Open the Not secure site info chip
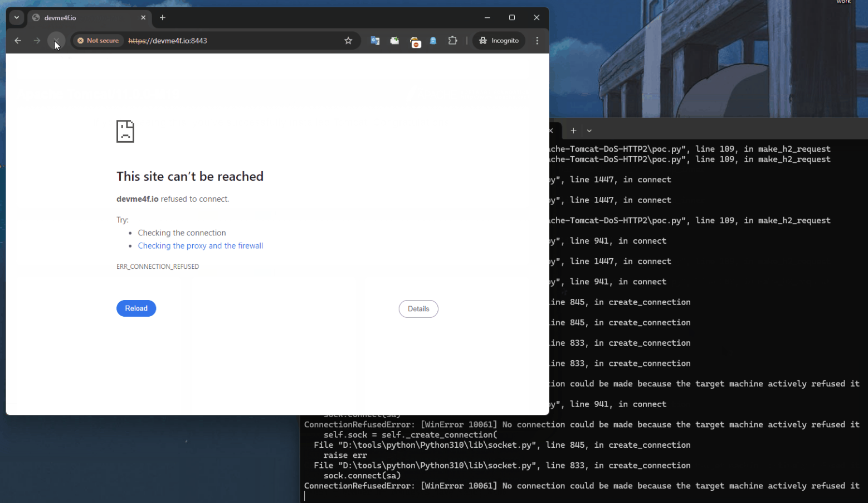Image resolution: width=868 pixels, height=503 pixels. click(98, 41)
